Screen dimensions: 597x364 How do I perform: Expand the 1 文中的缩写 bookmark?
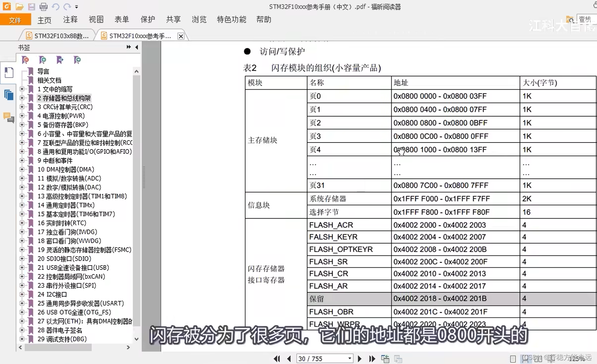22,89
